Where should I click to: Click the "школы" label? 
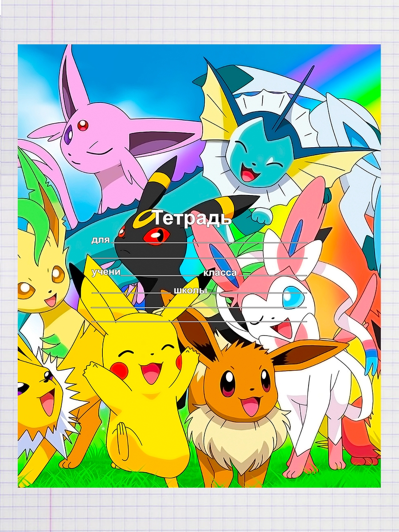coord(191,291)
